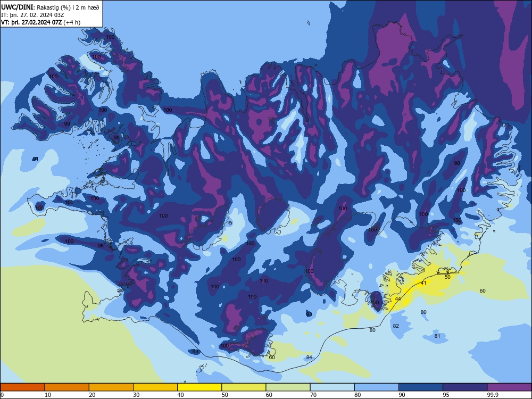Click the dark orange 0–10 legend swatch

(x=22, y=387)
